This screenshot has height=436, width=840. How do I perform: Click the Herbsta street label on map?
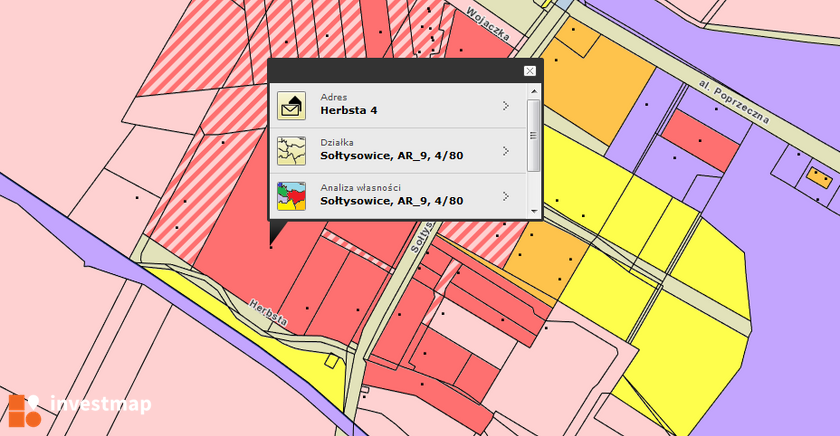coord(269,313)
